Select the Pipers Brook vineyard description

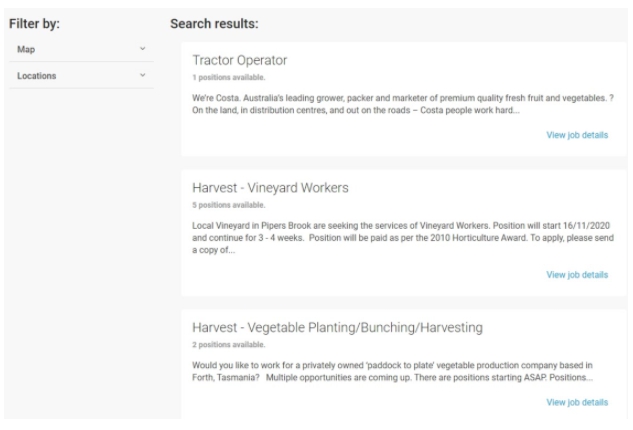click(x=403, y=238)
